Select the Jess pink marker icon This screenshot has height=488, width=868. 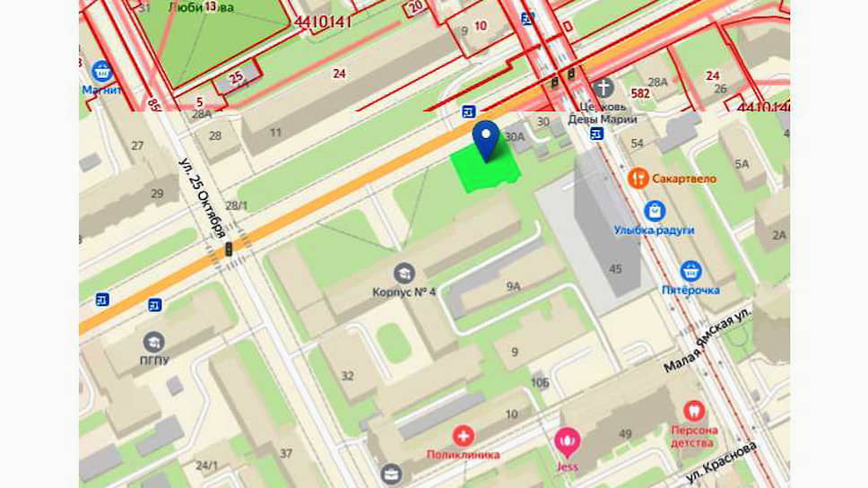point(567,442)
